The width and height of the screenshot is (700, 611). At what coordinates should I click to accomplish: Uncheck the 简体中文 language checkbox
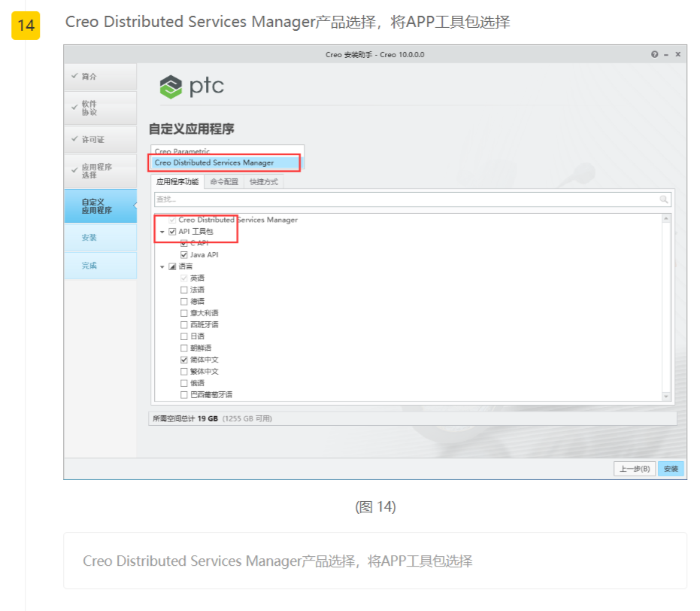[184, 360]
